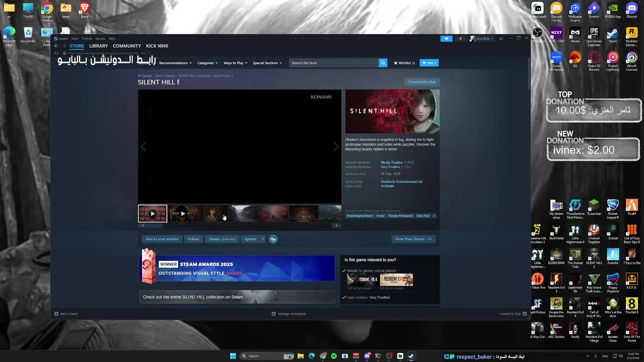Open NeoBards Entertainment developer link
Viewport: 644px width, 362px height.
click(401, 182)
